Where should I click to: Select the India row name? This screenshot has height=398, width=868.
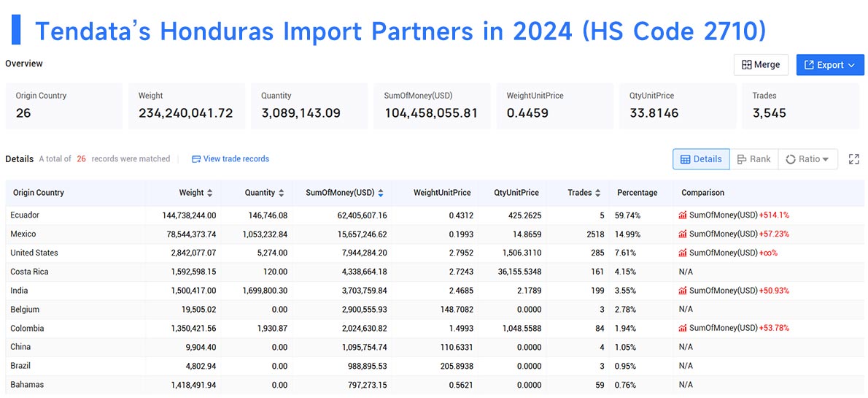click(20, 291)
